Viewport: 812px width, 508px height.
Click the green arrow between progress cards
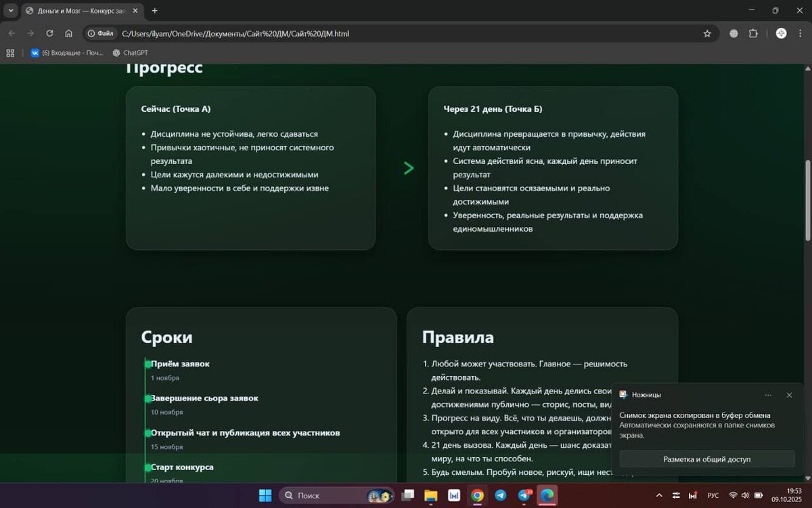coord(408,168)
